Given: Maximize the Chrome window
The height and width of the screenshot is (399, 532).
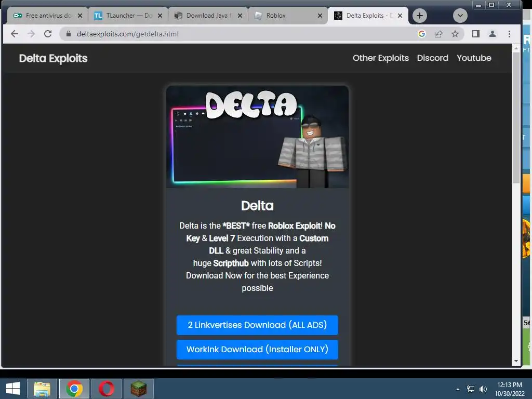Looking at the screenshot, I should click(491, 5).
